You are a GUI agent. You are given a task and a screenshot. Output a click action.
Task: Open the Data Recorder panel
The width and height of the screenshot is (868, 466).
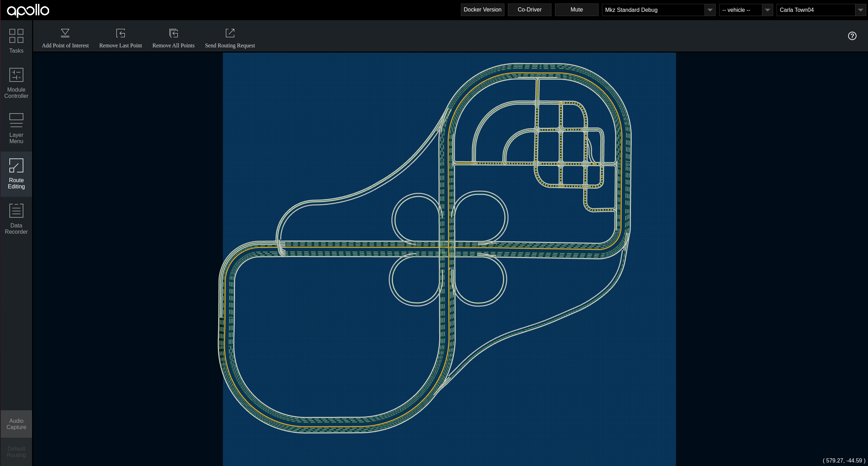(16, 219)
